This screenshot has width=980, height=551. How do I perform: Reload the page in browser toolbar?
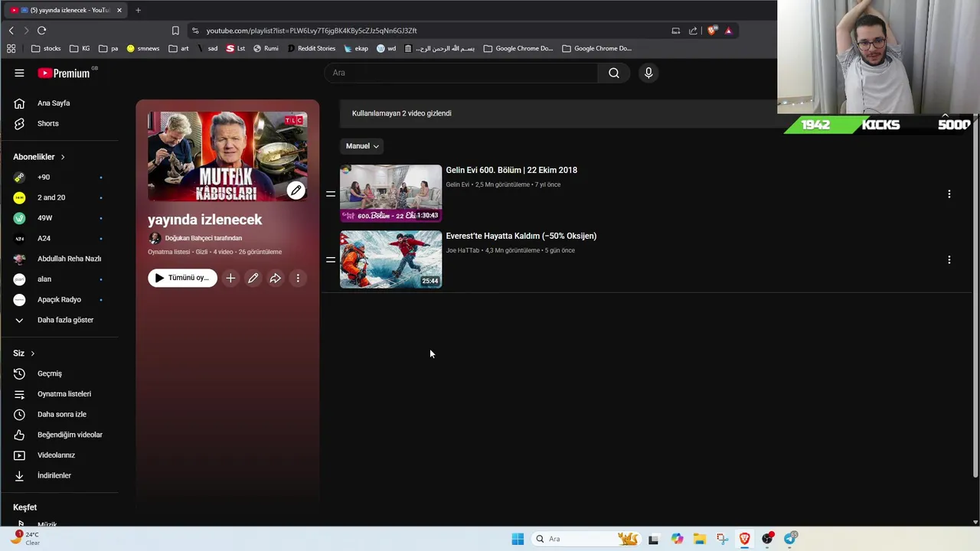[41, 31]
